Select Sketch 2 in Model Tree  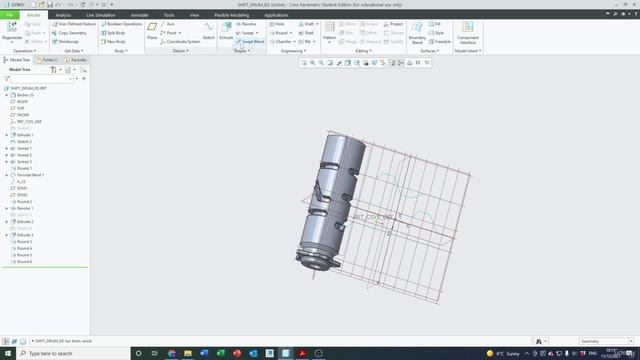point(21,142)
